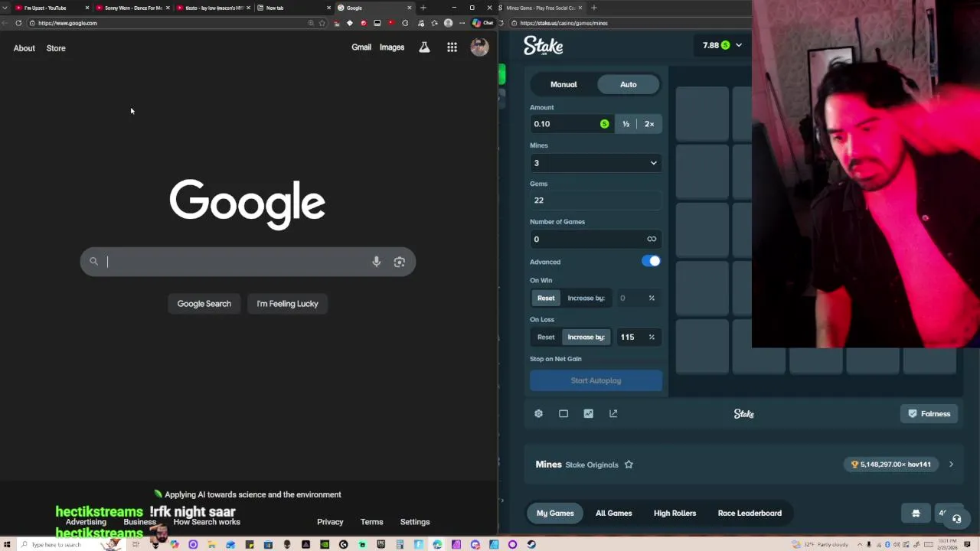Set infinite games with the infinity icon

[x=652, y=239]
